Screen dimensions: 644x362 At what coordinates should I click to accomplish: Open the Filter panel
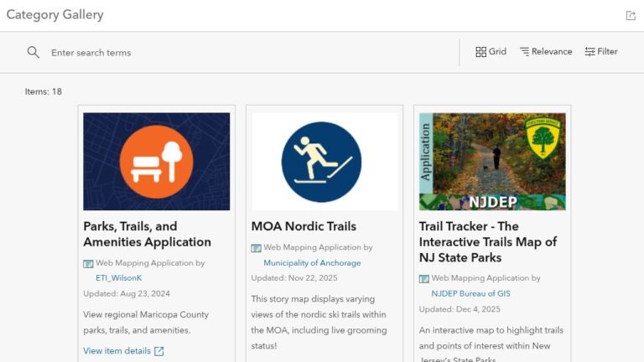click(601, 52)
